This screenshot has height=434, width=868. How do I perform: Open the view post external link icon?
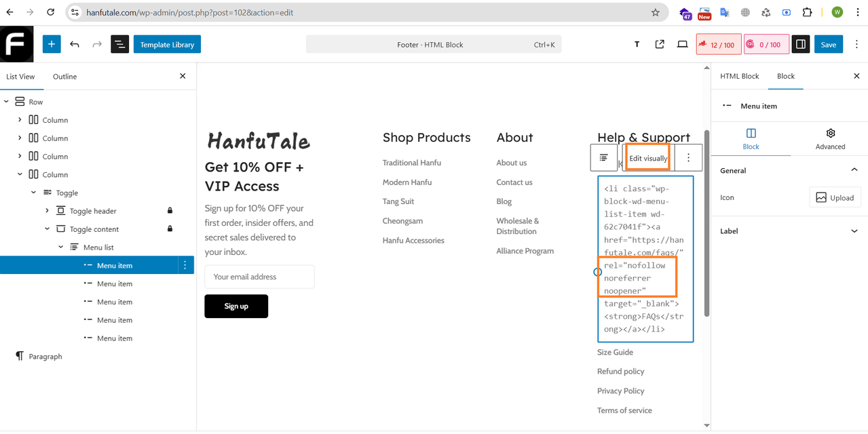click(x=660, y=45)
